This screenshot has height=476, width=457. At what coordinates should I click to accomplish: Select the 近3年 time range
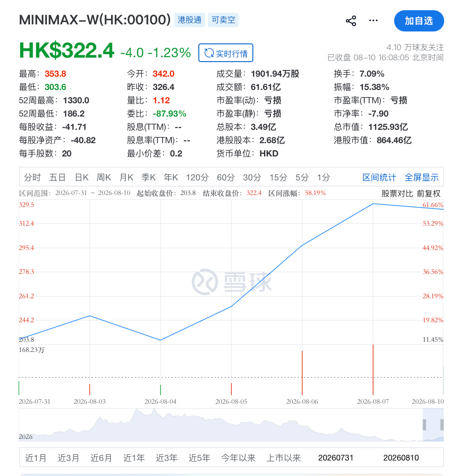click(x=167, y=458)
